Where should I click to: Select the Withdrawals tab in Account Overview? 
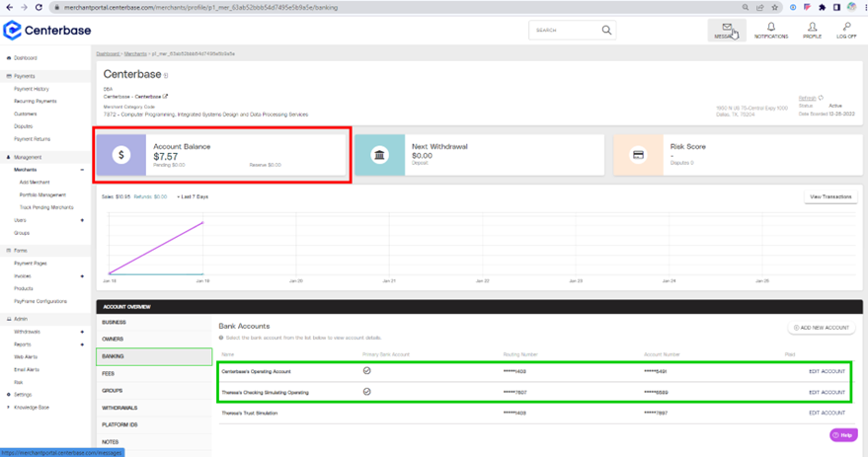click(x=154, y=408)
